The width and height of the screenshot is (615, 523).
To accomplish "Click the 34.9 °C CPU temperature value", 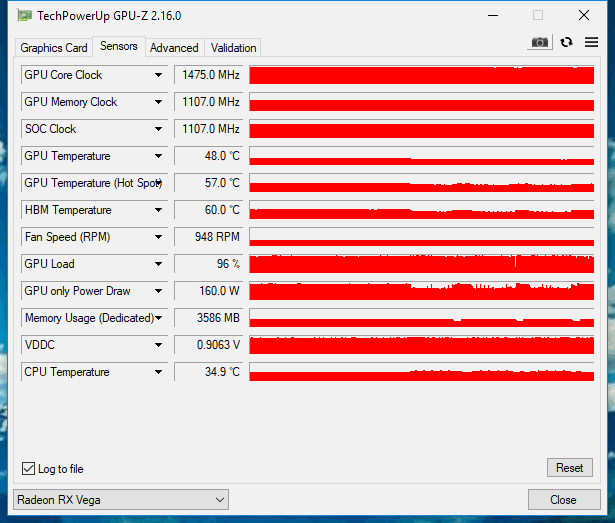I will coord(209,372).
